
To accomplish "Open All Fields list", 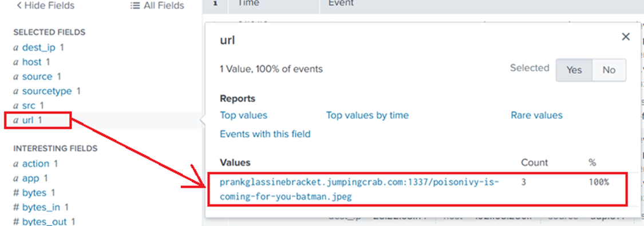I will click(157, 5).
